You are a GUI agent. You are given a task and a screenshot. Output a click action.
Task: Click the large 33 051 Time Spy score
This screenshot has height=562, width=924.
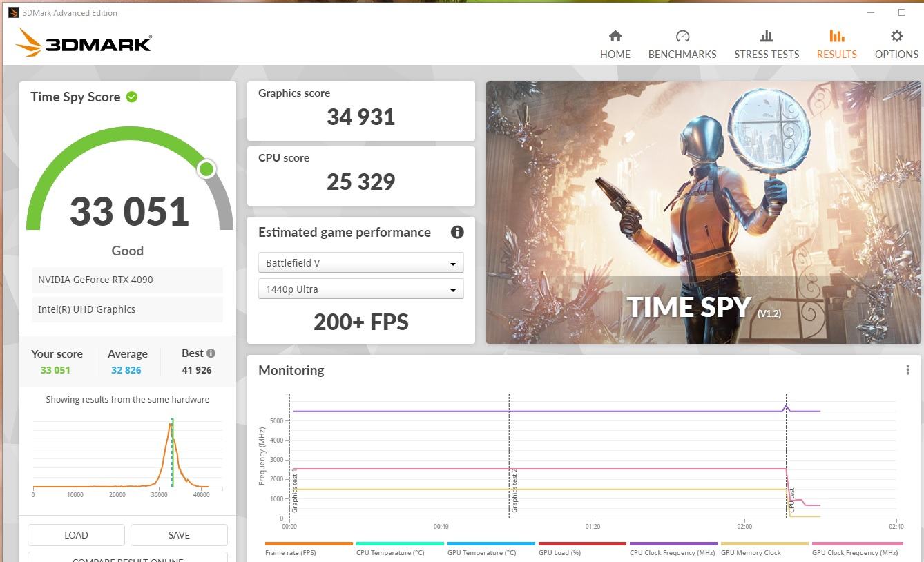129,212
